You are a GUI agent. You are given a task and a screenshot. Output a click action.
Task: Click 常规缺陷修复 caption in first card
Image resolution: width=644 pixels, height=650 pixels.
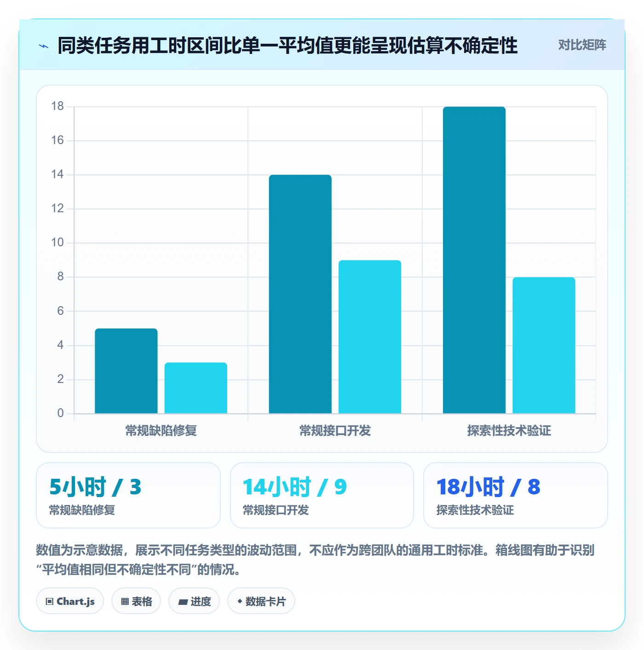(x=82, y=510)
